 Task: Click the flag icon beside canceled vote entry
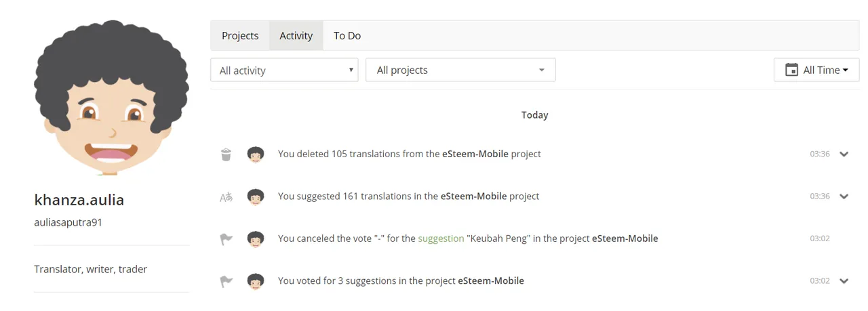pyautogui.click(x=226, y=239)
